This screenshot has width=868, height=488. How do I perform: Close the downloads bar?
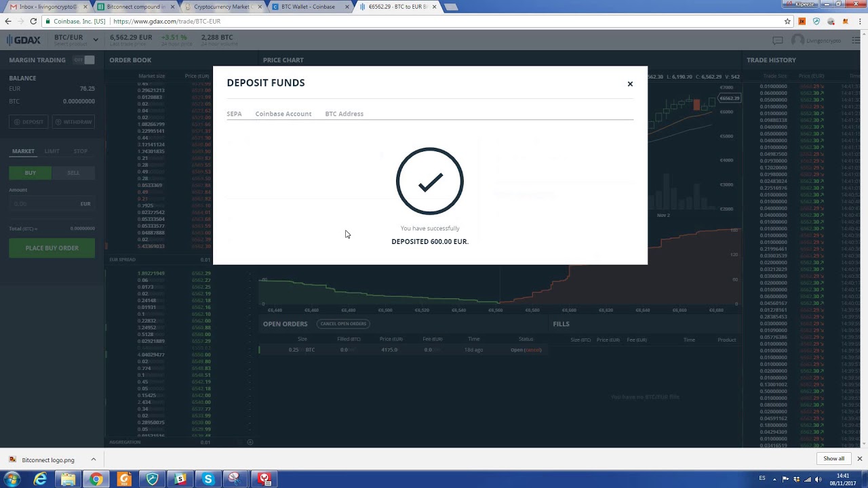(x=859, y=459)
